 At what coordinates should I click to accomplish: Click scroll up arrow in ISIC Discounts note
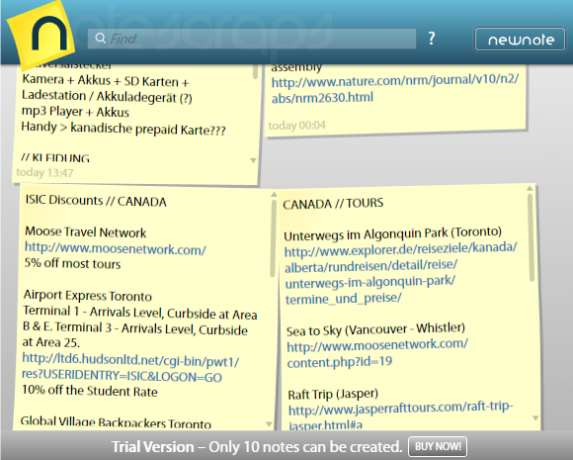[274, 194]
